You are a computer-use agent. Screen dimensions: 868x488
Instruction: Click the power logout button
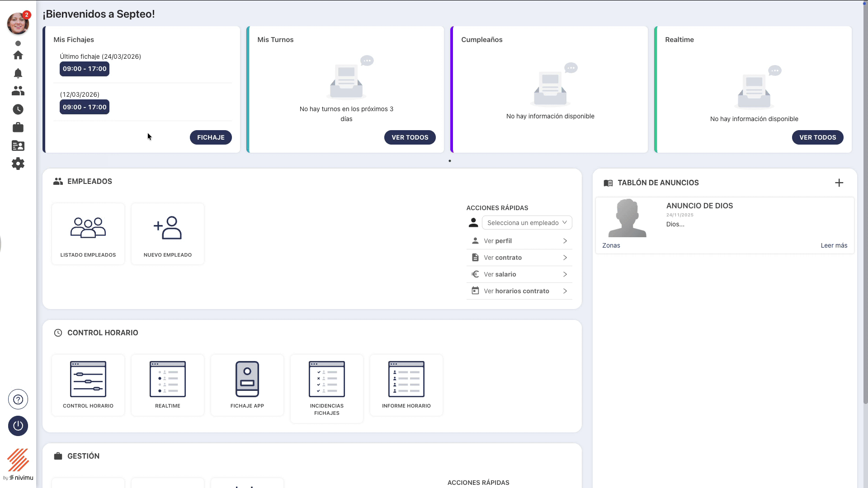[18, 426]
